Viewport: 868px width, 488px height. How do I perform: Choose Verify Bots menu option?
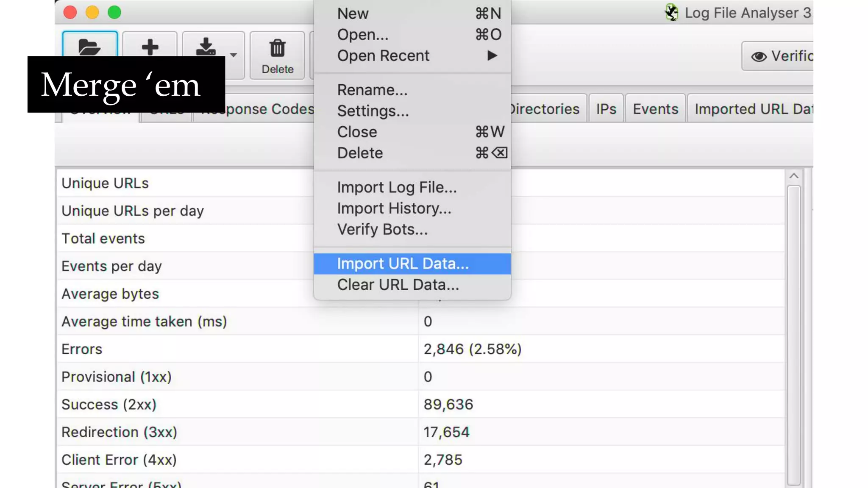click(382, 229)
